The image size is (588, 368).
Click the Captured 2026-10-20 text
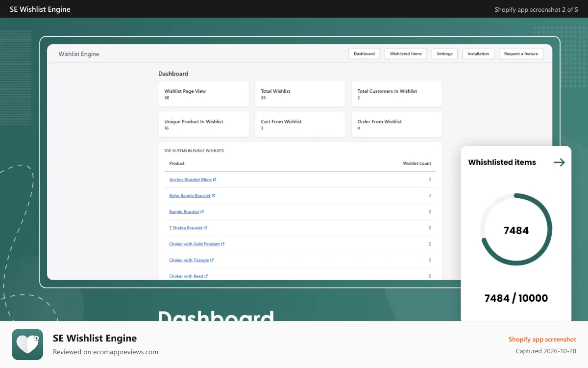coord(546,351)
